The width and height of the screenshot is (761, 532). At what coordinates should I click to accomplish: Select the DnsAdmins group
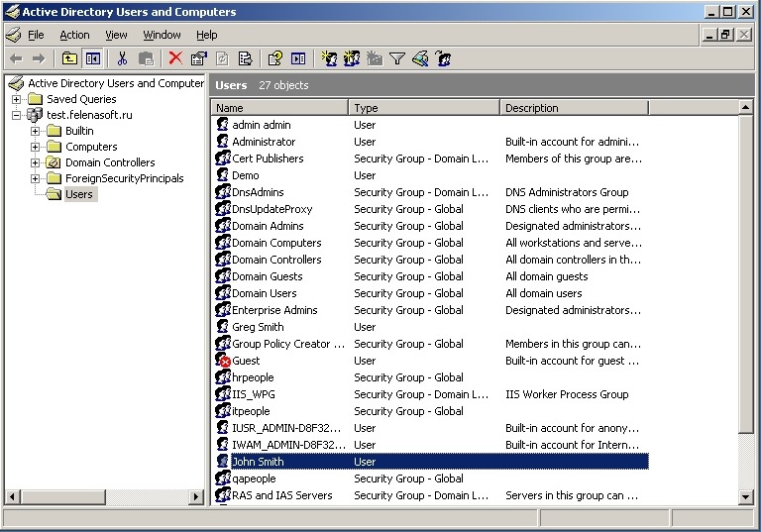coord(258,192)
